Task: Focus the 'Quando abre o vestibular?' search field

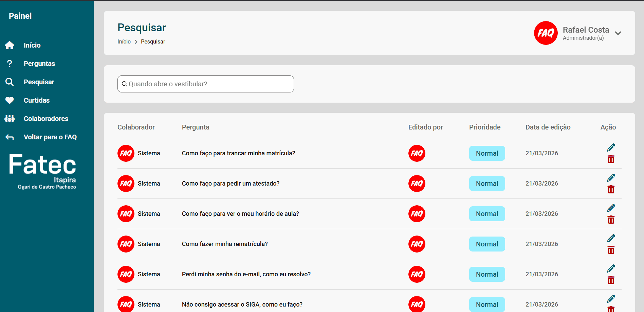Action: [209, 84]
